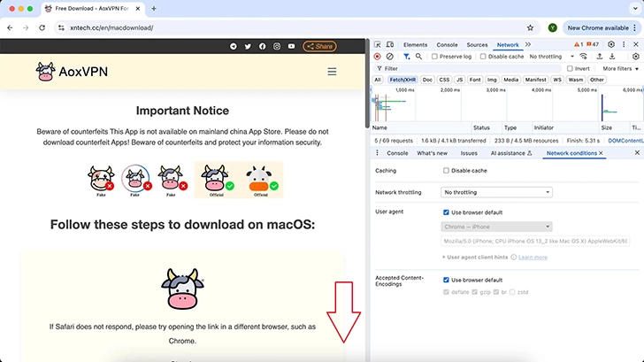Image resolution: width=644 pixels, height=362 pixels.
Task: Stop recording network log red button
Action: coord(378,57)
